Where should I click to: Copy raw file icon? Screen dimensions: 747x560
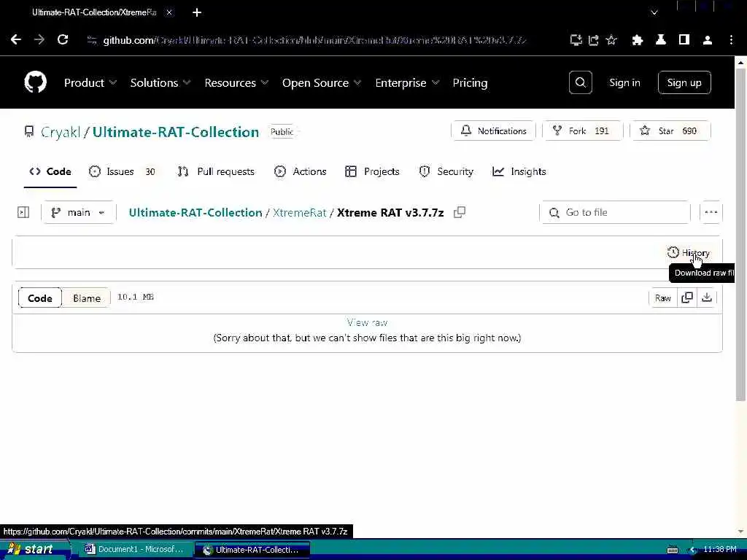click(x=687, y=298)
